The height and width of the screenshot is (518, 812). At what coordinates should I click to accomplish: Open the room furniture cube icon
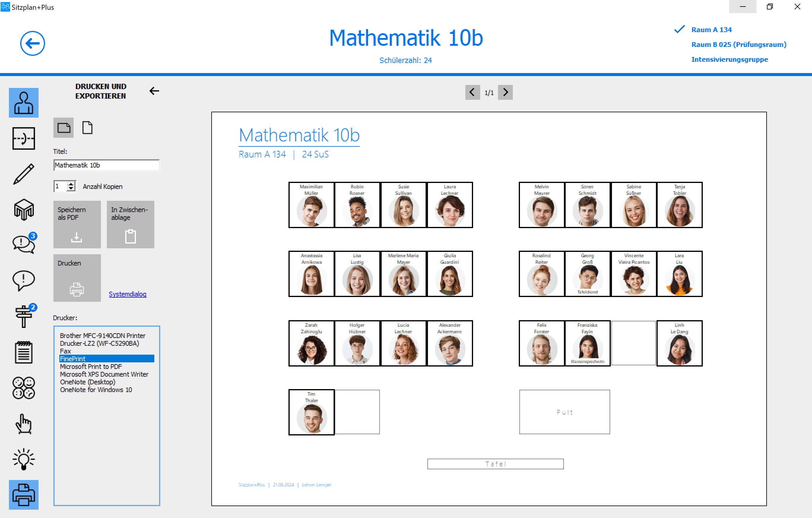pyautogui.click(x=24, y=210)
